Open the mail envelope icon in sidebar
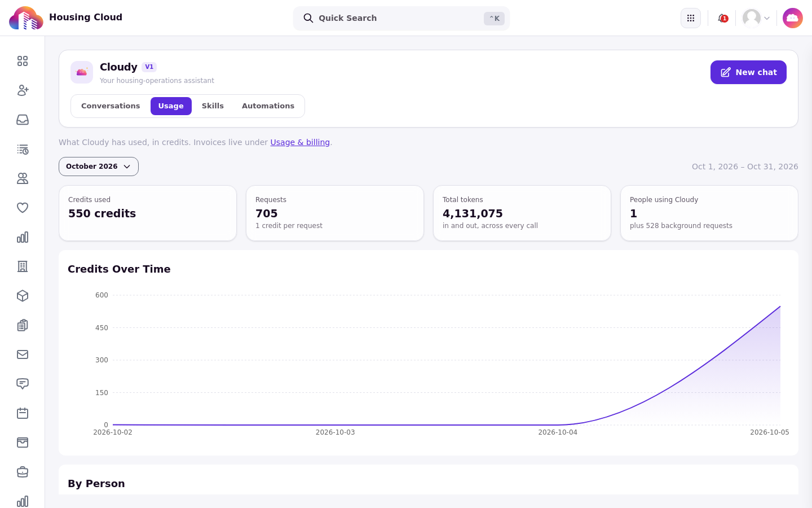Screen dimensions: 812x508 pyautogui.click(x=23, y=354)
